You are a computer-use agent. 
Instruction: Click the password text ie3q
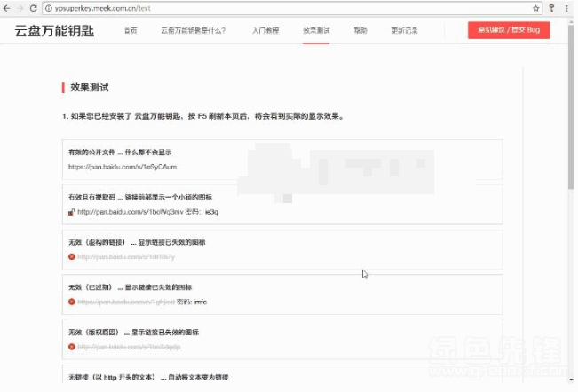coord(211,212)
